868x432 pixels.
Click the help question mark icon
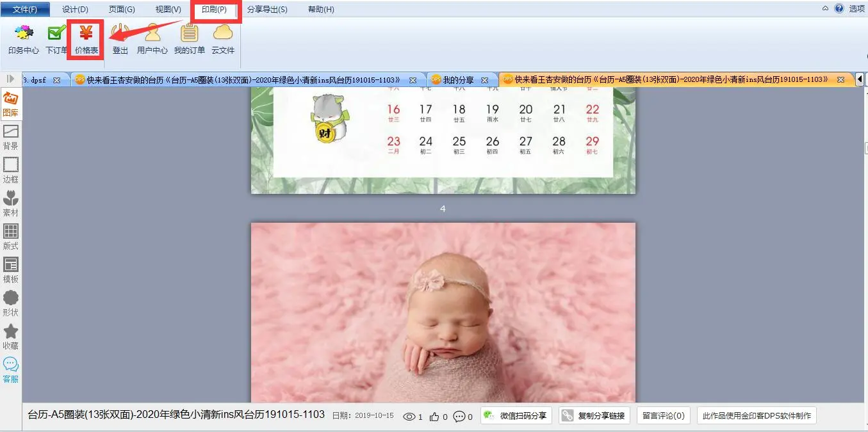[839, 9]
